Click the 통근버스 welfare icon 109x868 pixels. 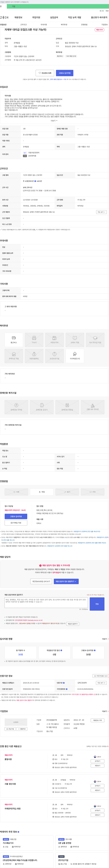(14, 340)
